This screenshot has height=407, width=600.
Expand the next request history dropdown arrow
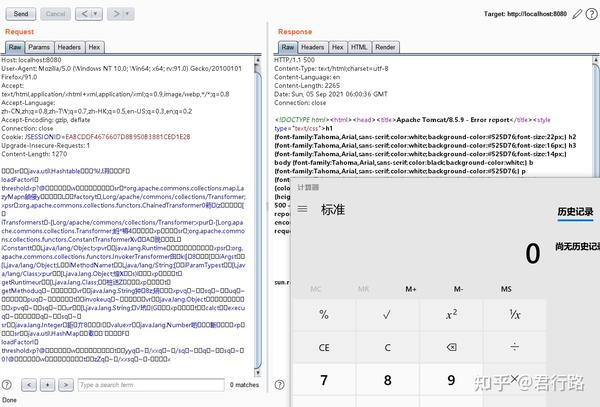(127, 14)
